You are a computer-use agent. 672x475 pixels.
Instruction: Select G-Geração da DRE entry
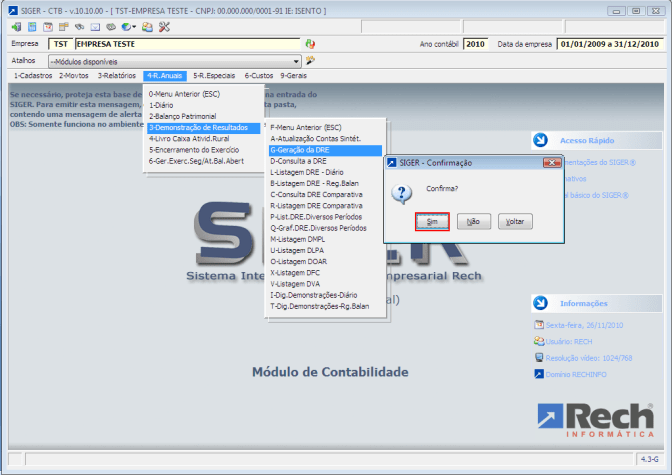325,150
